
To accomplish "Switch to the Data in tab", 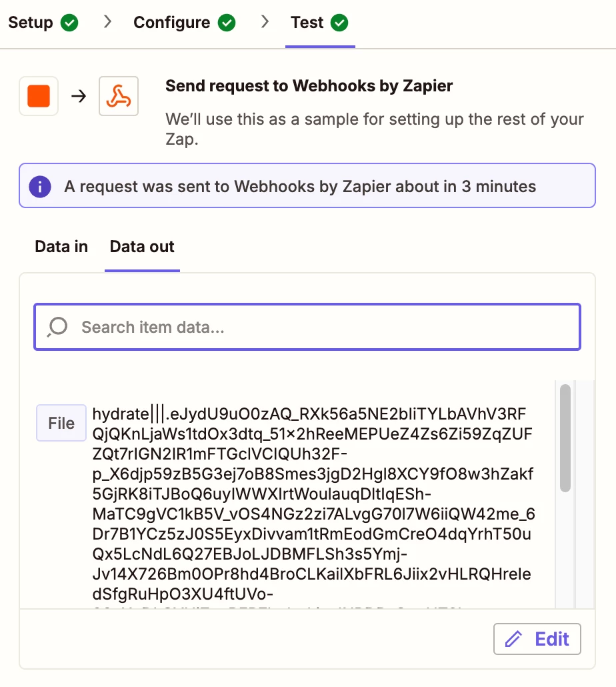I will [61, 247].
